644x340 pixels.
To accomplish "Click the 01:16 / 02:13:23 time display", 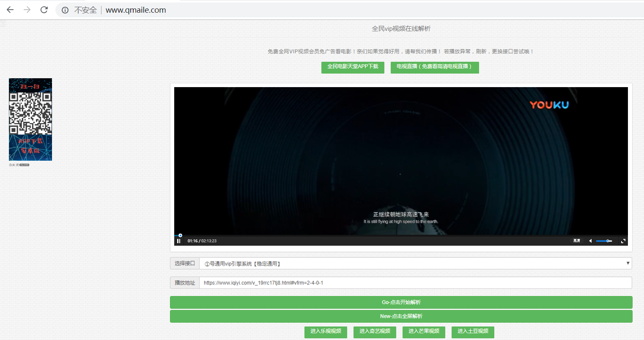I will 202,241.
